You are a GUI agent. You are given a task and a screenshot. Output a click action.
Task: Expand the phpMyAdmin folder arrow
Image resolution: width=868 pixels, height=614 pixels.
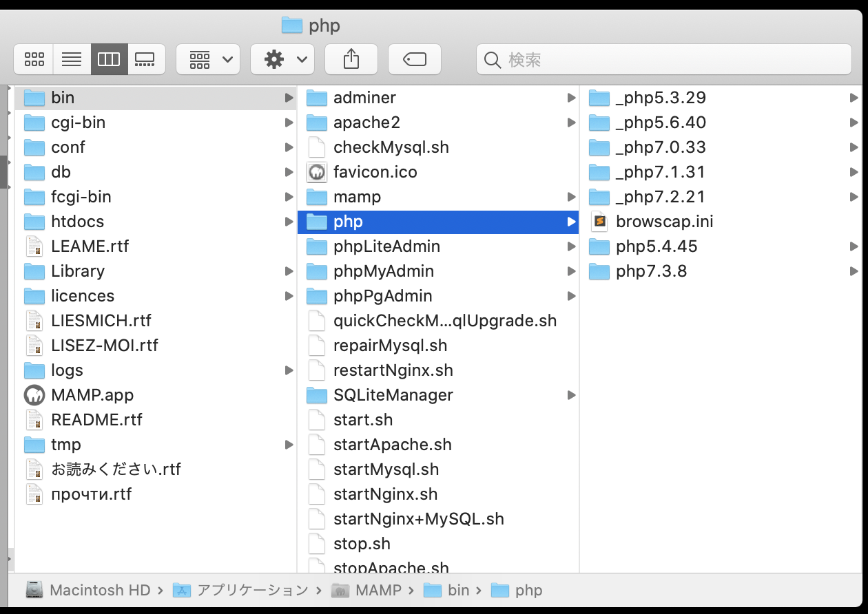coord(571,271)
